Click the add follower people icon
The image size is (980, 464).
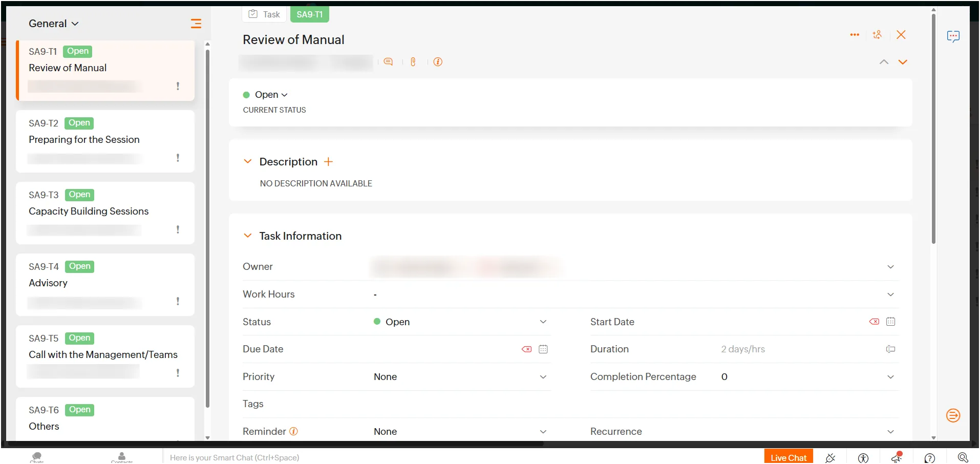click(x=877, y=35)
